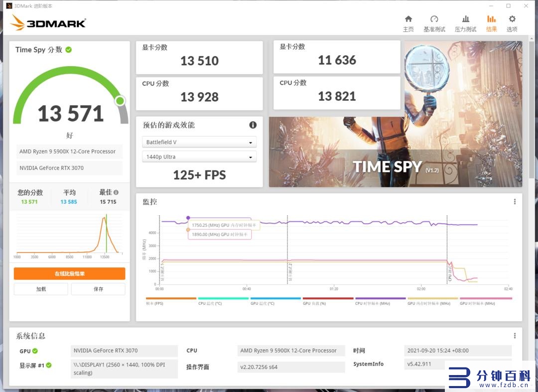538x392 pixels.
Task: Click the 3DMark logo
Action: click(x=48, y=22)
